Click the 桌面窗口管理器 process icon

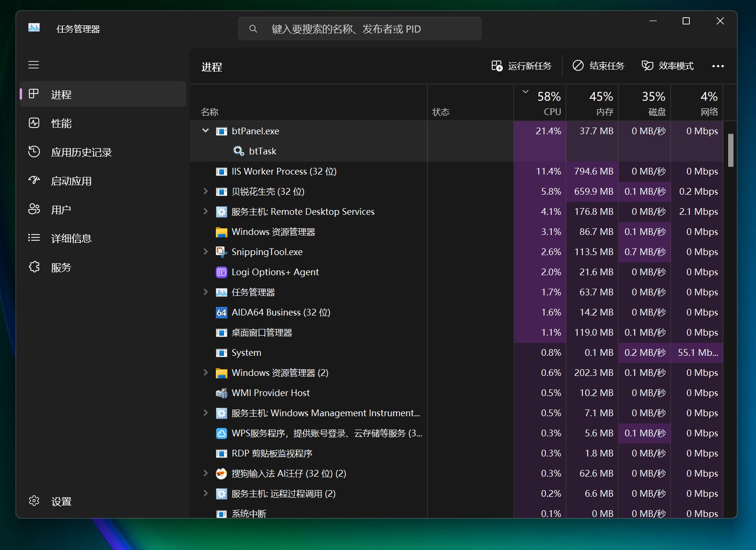pyautogui.click(x=221, y=333)
